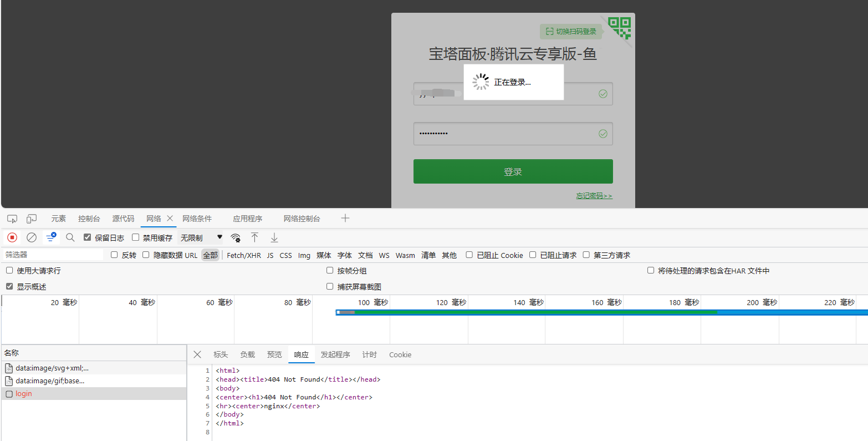Select data:image/gif;base request row

coord(94,381)
